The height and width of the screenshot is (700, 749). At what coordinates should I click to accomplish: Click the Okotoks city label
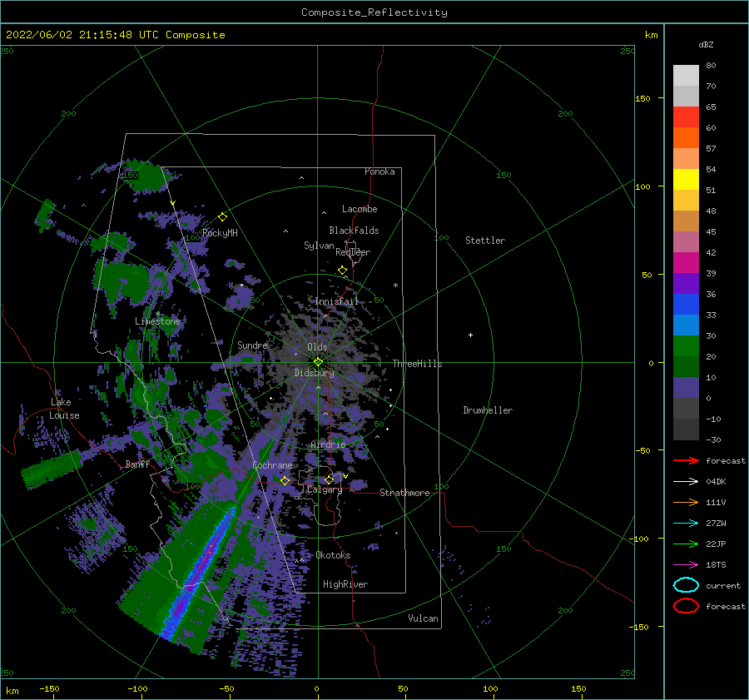point(333,555)
